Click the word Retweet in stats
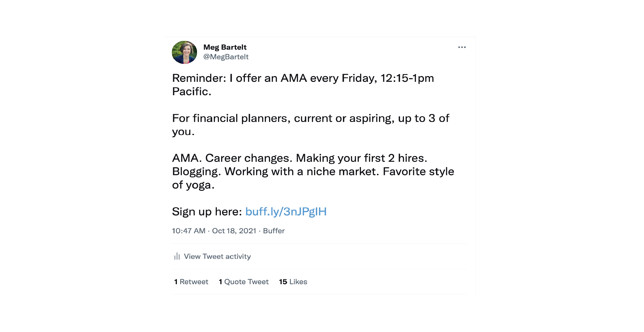 tap(194, 282)
